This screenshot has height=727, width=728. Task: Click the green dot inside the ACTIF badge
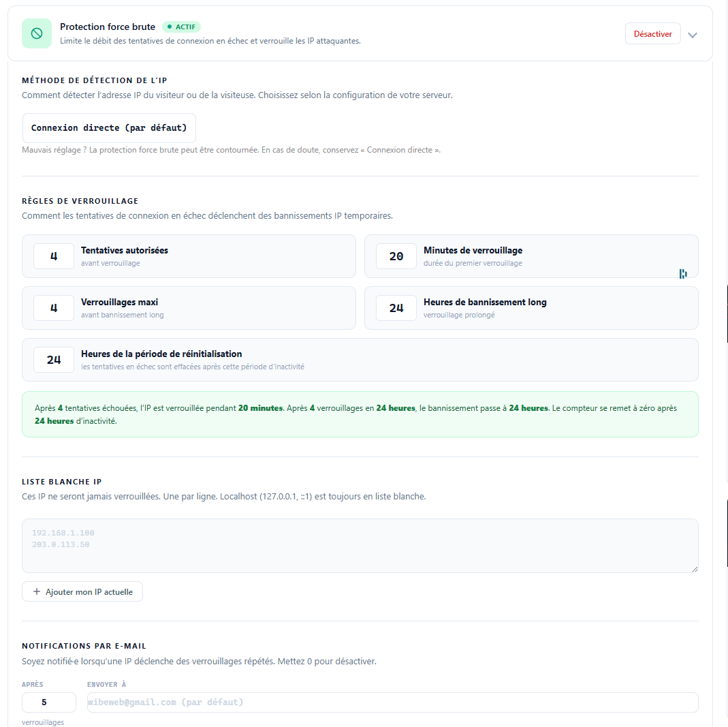170,27
